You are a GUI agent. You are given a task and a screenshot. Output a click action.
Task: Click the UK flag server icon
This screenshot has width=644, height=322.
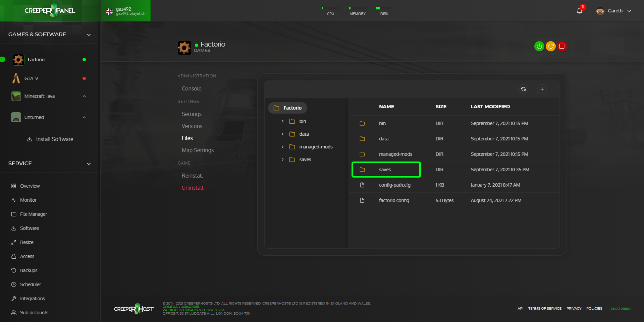(109, 12)
